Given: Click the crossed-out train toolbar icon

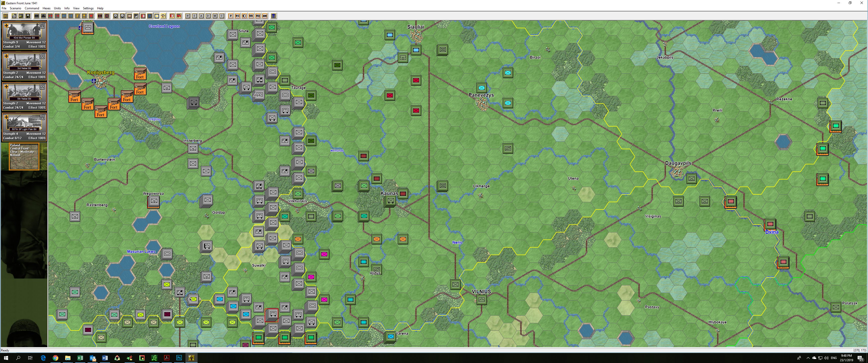Looking at the screenshot, I should coord(100,16).
